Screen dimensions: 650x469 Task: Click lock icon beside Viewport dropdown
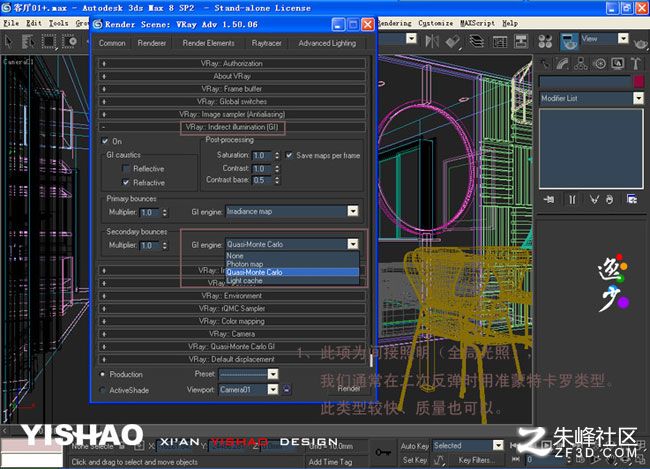point(286,389)
